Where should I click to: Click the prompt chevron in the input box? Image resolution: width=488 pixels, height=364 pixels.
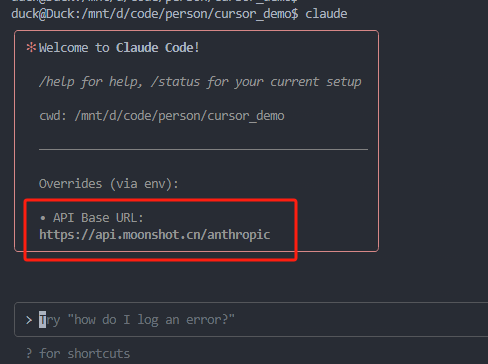[x=29, y=320]
